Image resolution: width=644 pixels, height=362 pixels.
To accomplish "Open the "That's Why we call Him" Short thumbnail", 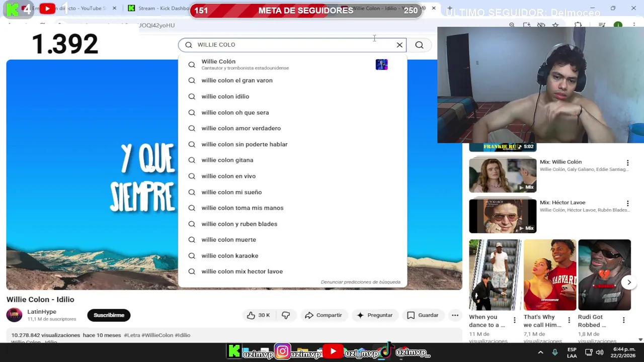I will coord(550,275).
